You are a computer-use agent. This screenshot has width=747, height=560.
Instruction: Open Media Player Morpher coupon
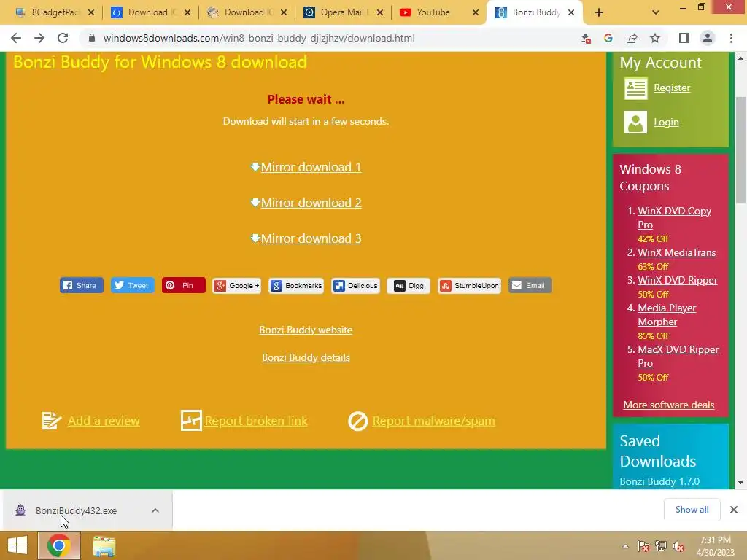click(667, 315)
